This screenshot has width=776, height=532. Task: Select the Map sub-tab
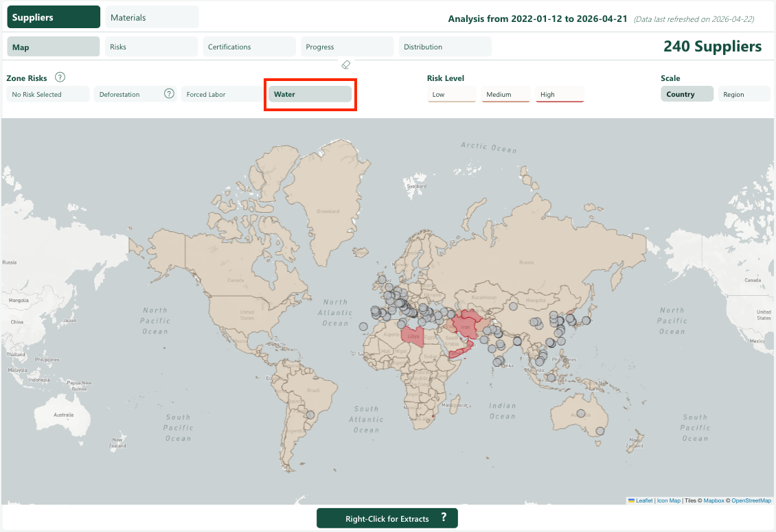(x=54, y=47)
